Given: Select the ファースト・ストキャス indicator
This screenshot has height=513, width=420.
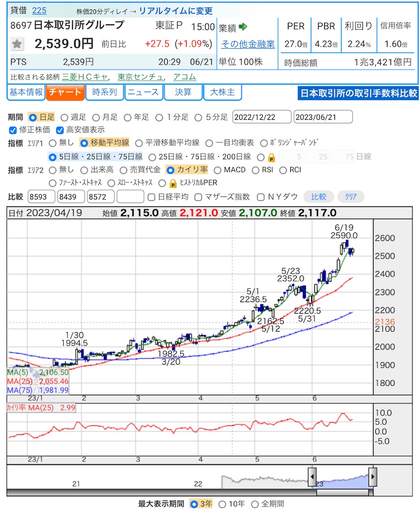Looking at the screenshot, I should (52, 183).
